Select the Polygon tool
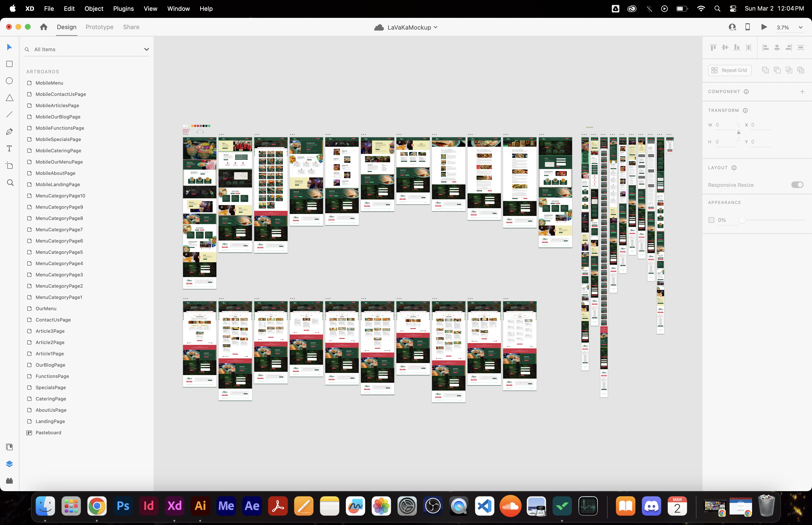 pyautogui.click(x=10, y=98)
